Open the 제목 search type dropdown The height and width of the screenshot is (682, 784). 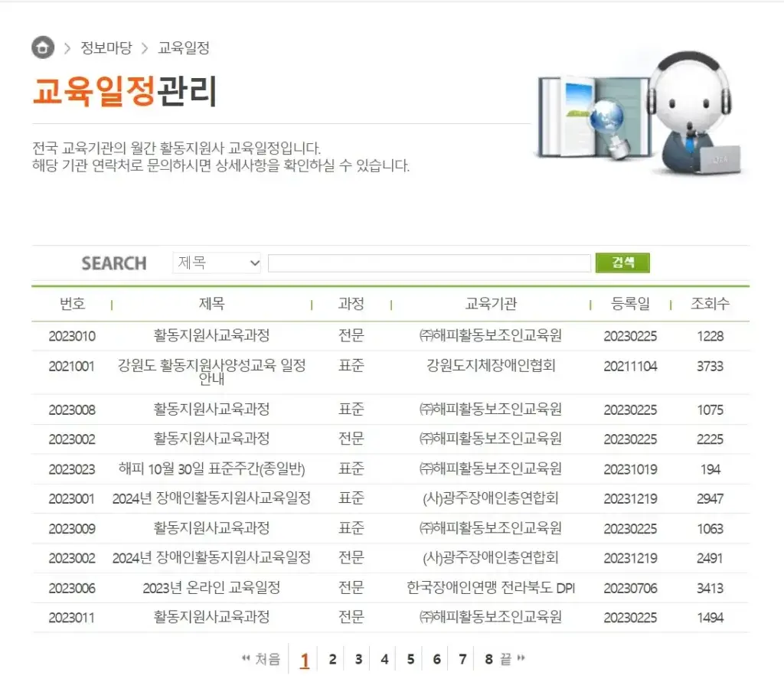(217, 263)
